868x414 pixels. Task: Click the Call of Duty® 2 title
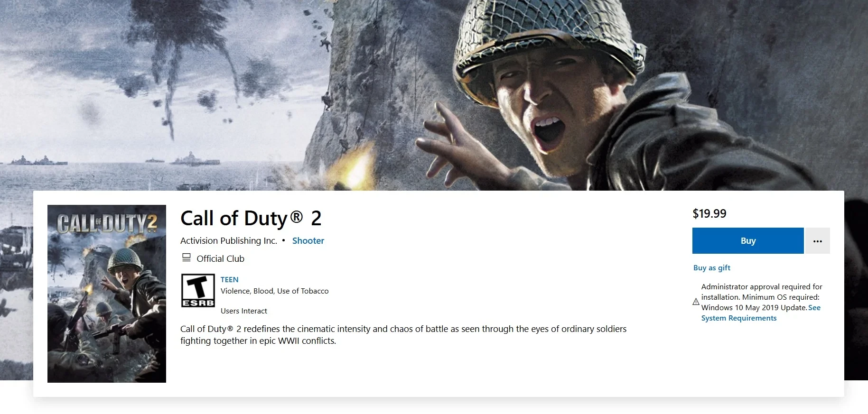[251, 218]
